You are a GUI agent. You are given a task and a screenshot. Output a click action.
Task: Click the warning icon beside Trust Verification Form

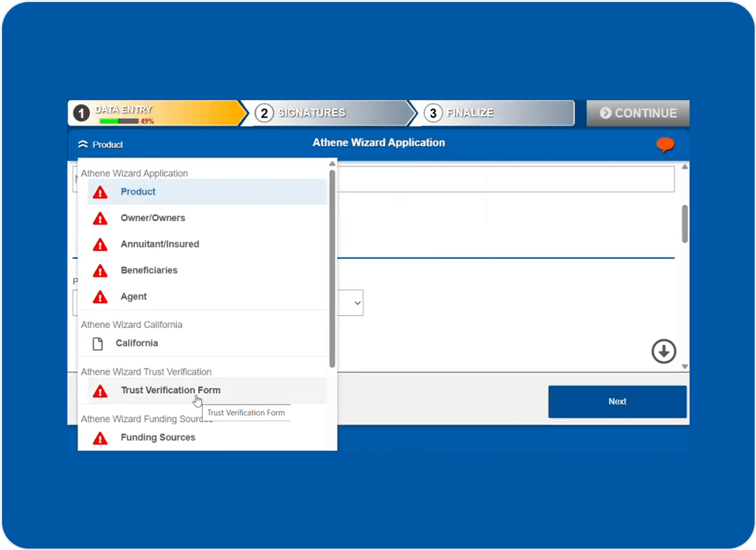(100, 390)
